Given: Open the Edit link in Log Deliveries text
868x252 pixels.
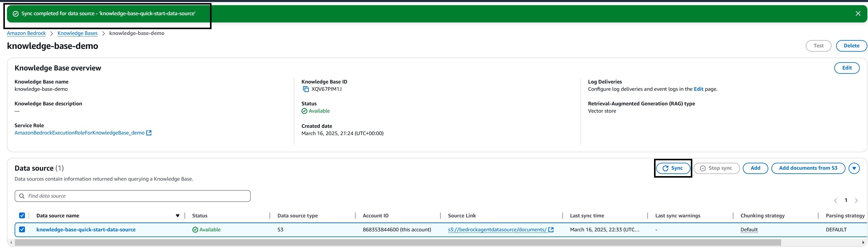Looking at the screenshot, I should (698, 89).
